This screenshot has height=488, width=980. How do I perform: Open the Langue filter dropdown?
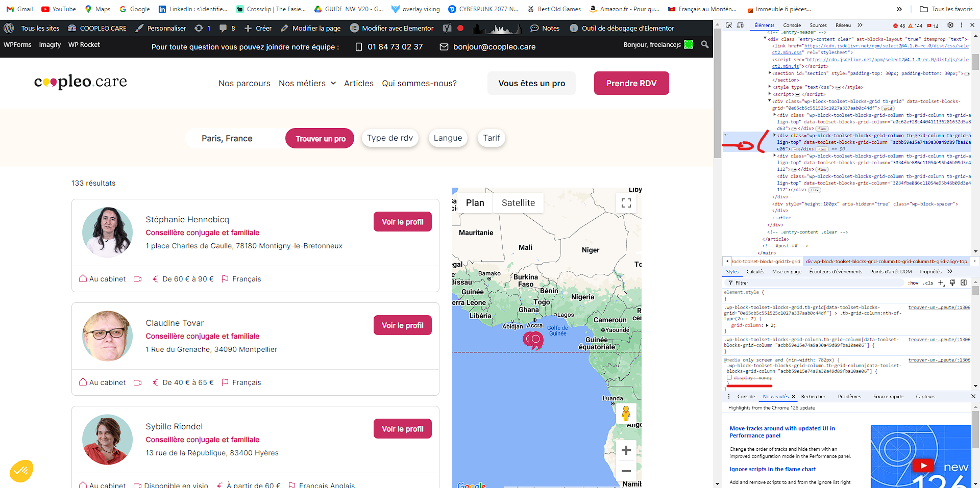448,138
